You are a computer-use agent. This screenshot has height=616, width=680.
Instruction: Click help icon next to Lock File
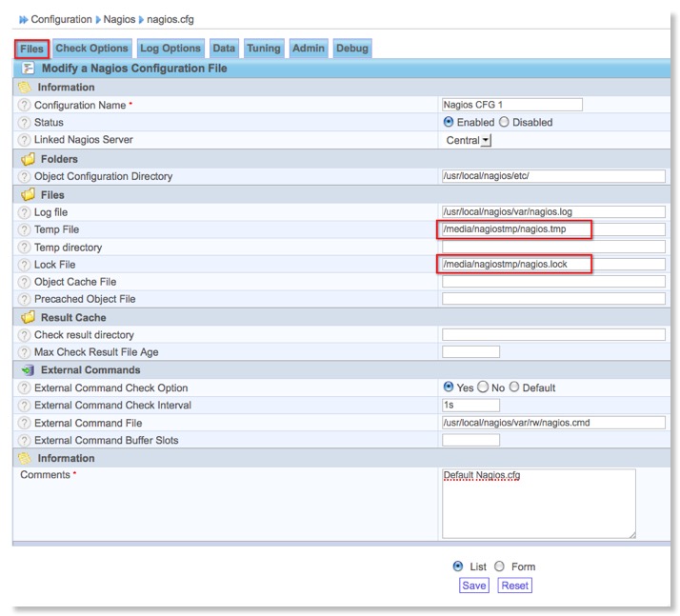tap(24, 265)
